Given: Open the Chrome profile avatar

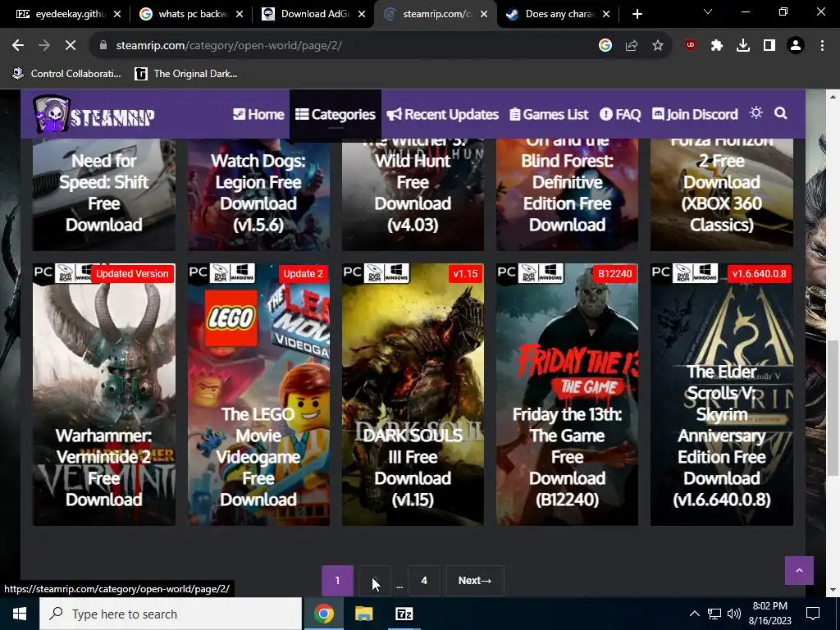Looking at the screenshot, I should 796,46.
